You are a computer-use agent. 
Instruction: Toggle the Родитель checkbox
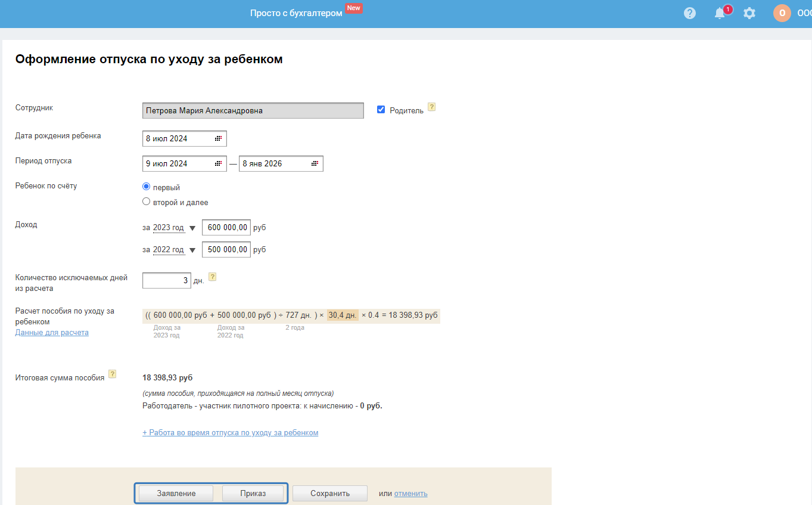pyautogui.click(x=381, y=110)
